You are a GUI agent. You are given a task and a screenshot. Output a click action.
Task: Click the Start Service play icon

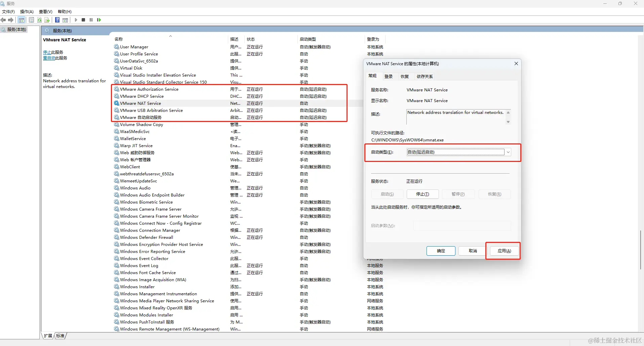(76, 20)
